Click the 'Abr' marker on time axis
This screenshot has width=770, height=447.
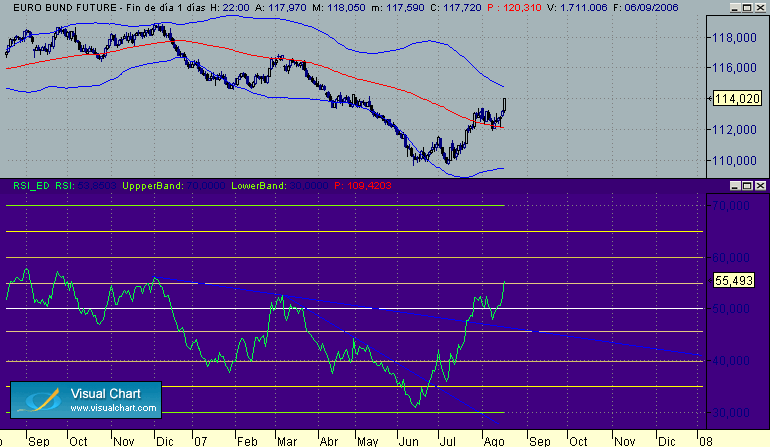point(329,441)
